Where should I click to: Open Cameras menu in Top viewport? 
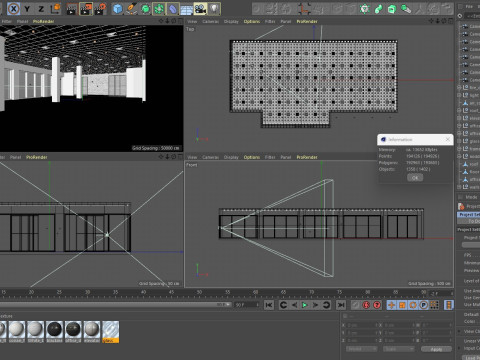pos(210,21)
